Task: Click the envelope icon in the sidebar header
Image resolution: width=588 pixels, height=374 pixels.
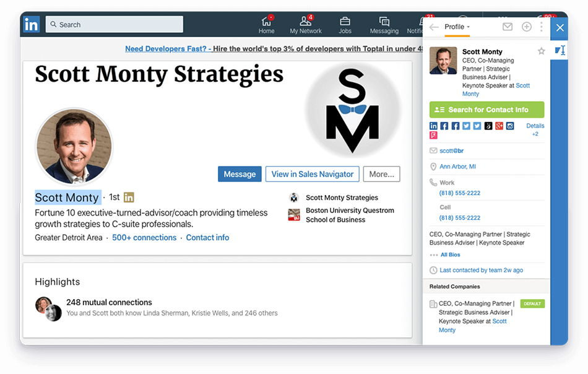Action: (x=508, y=27)
